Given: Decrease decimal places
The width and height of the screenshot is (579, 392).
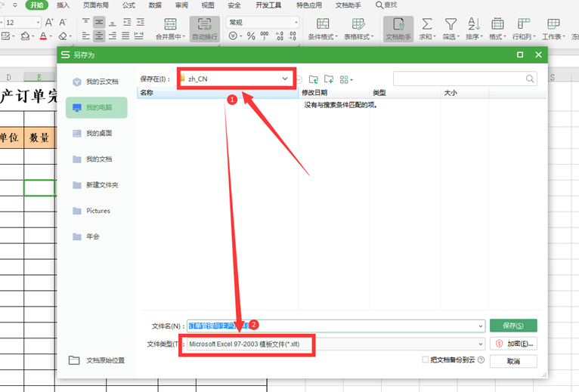Looking at the screenshot, I should pos(292,35).
